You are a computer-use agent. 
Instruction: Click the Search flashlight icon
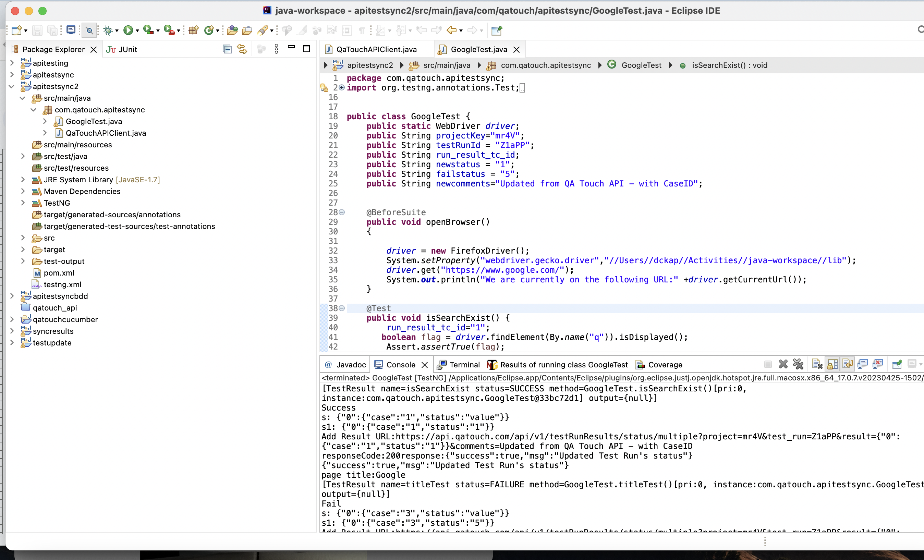click(x=263, y=30)
